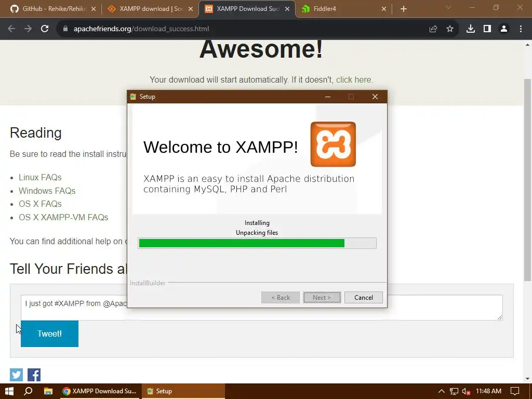Viewport: 532px width, 399px height.
Task: Open the Facebook share icon
Action: [x=34, y=375]
